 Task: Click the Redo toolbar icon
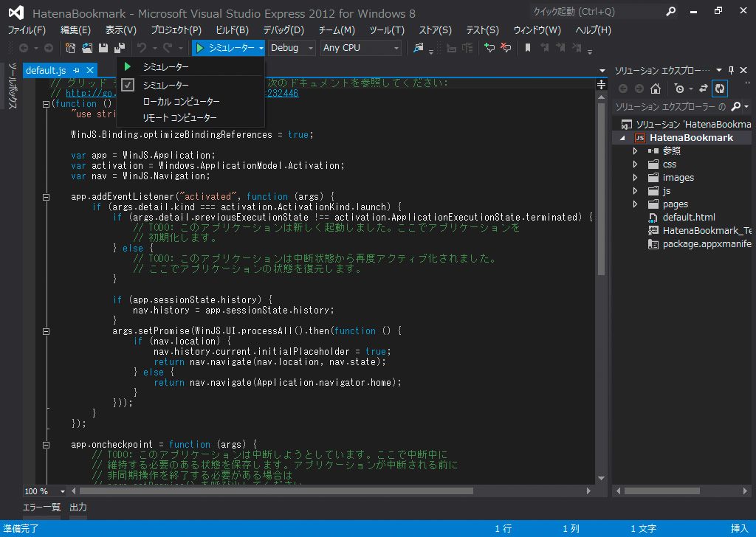click(168, 48)
